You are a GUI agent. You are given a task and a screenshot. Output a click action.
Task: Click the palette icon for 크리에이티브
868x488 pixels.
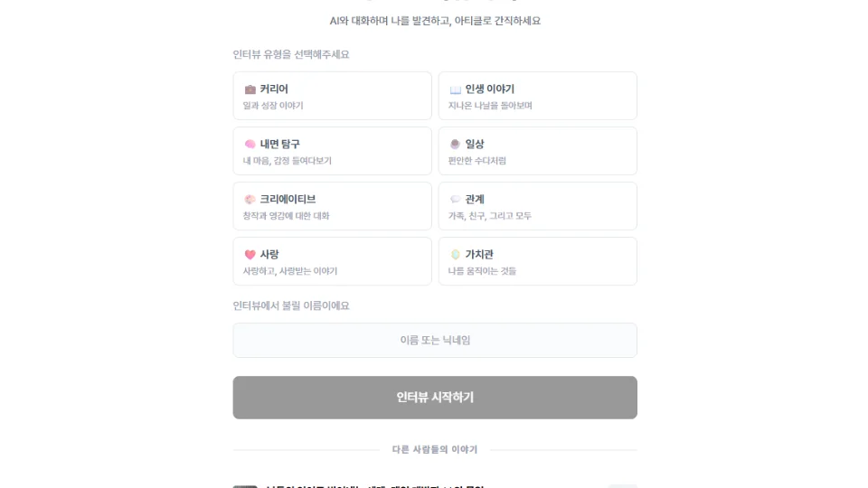pos(250,200)
